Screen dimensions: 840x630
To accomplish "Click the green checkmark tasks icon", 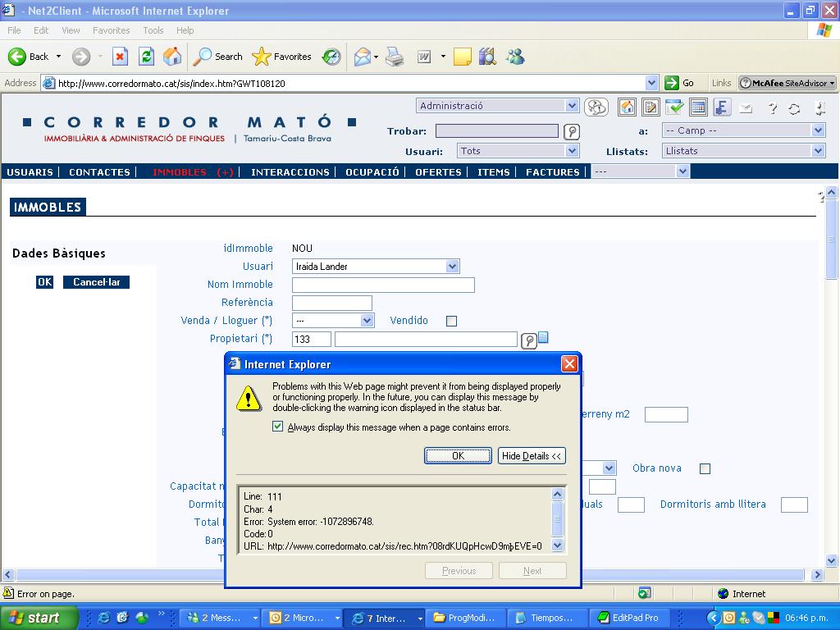I will (x=674, y=107).
